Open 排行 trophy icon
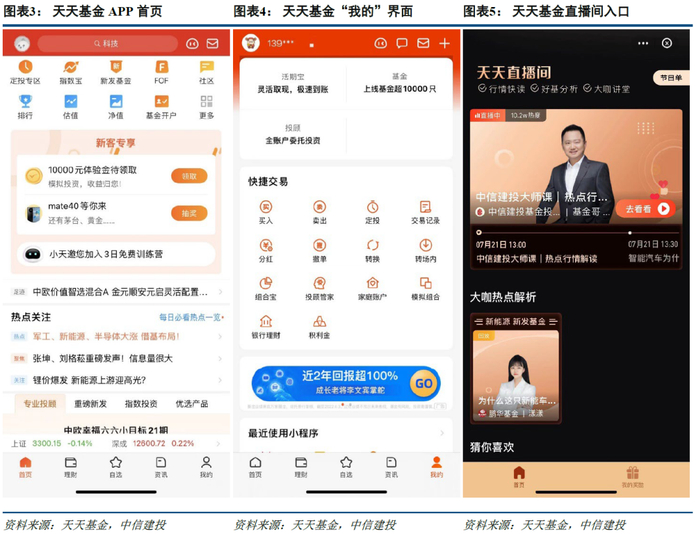 [x=25, y=101]
